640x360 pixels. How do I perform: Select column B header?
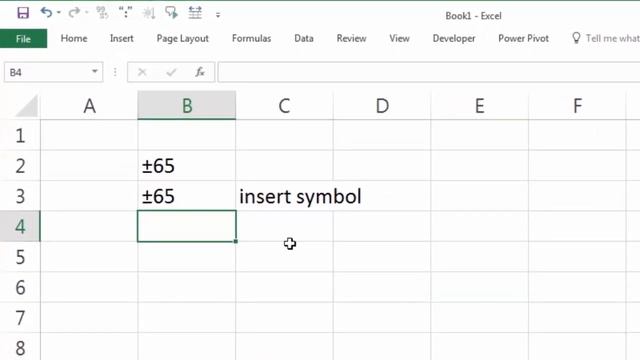point(187,106)
